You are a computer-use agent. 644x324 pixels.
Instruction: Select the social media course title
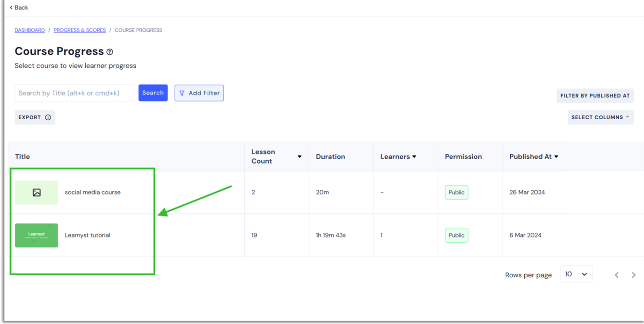93,193
